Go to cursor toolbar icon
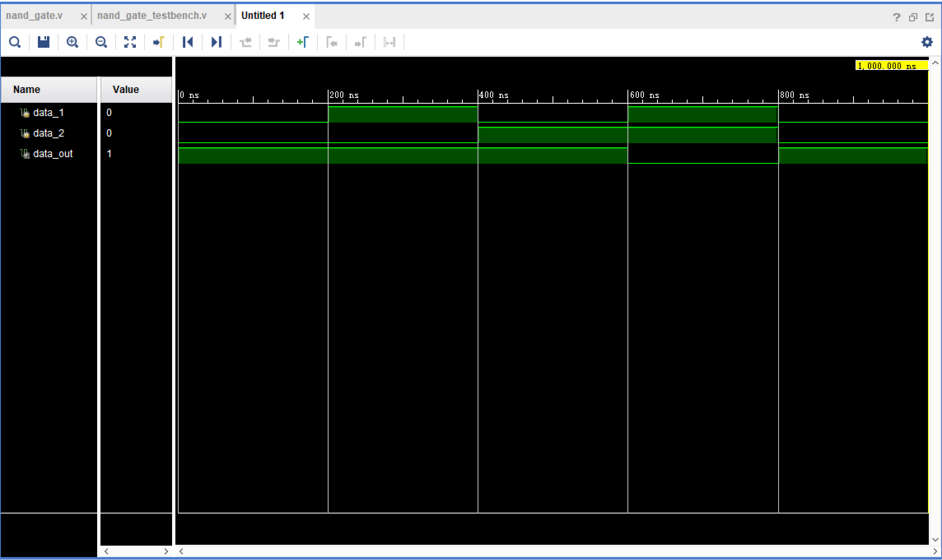This screenshot has height=560, width=942. [x=159, y=42]
